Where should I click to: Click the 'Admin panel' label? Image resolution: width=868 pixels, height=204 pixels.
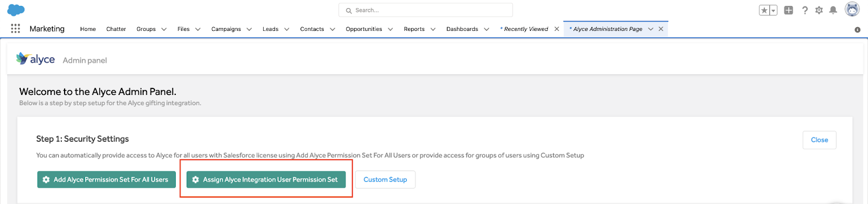click(x=85, y=60)
